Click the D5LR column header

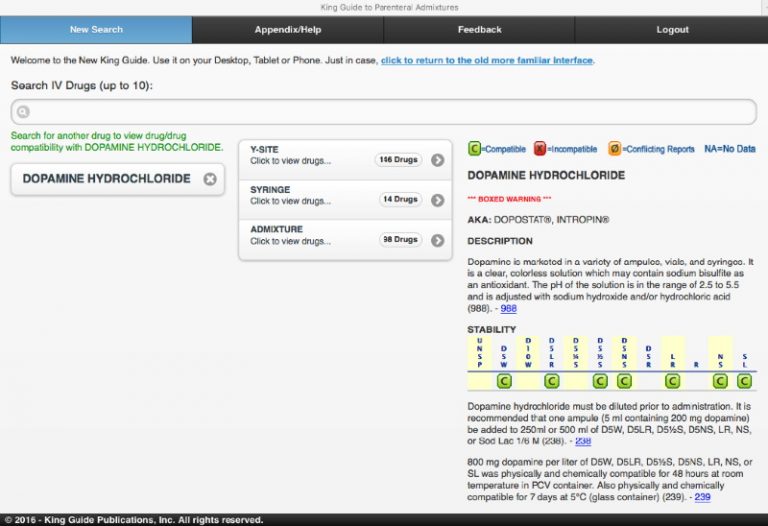(x=552, y=353)
